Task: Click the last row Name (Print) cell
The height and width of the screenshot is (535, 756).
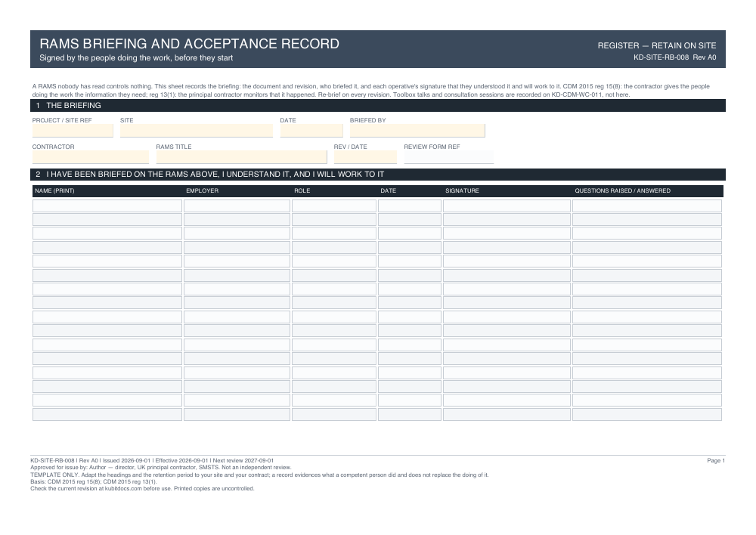Action: point(107,415)
